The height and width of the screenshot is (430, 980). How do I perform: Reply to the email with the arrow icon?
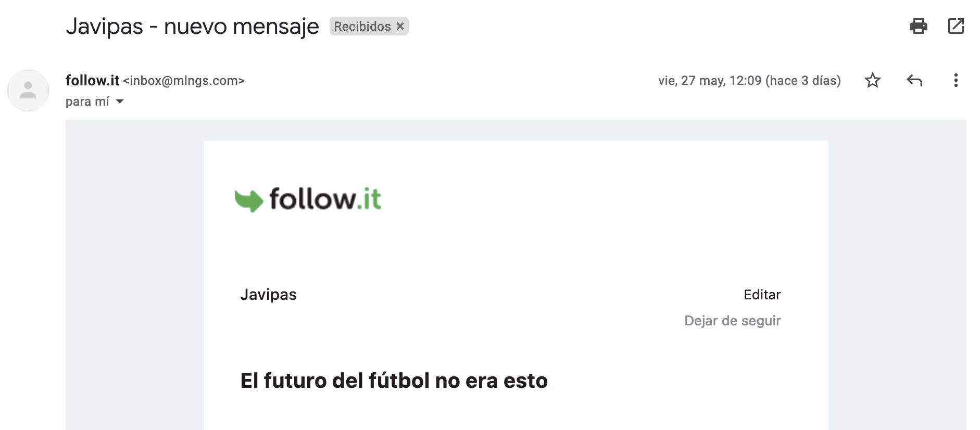click(914, 81)
